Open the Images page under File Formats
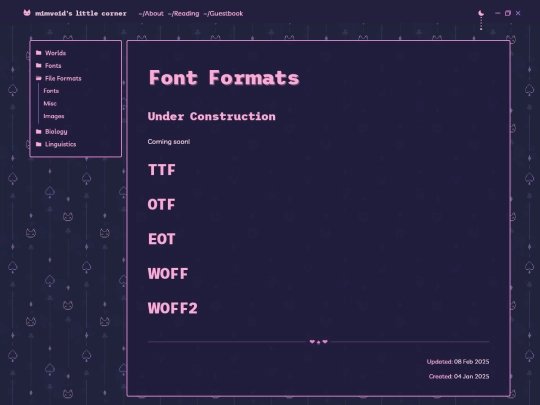The image size is (540, 405). tap(54, 116)
